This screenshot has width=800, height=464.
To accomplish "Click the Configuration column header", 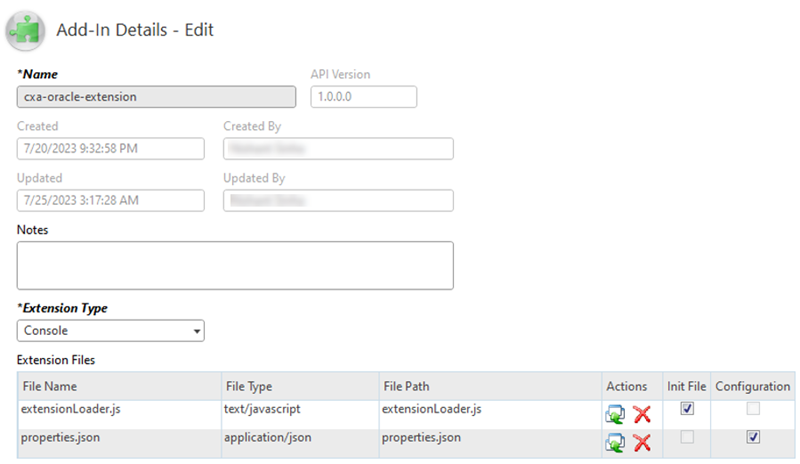I will point(753,386).
